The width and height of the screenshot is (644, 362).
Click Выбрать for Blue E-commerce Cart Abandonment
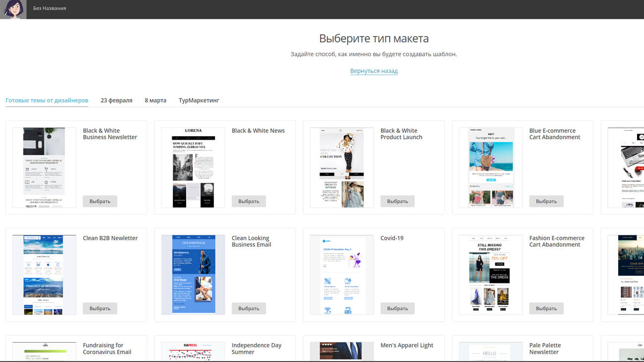(546, 201)
